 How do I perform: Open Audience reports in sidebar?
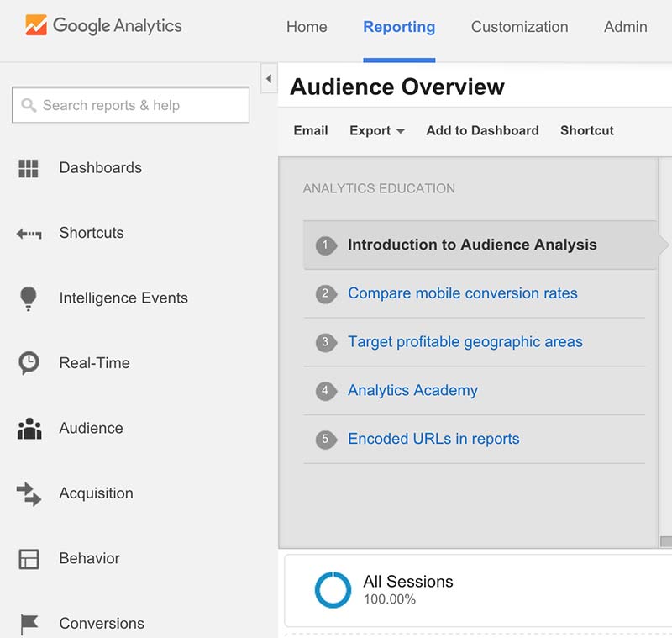click(x=91, y=429)
